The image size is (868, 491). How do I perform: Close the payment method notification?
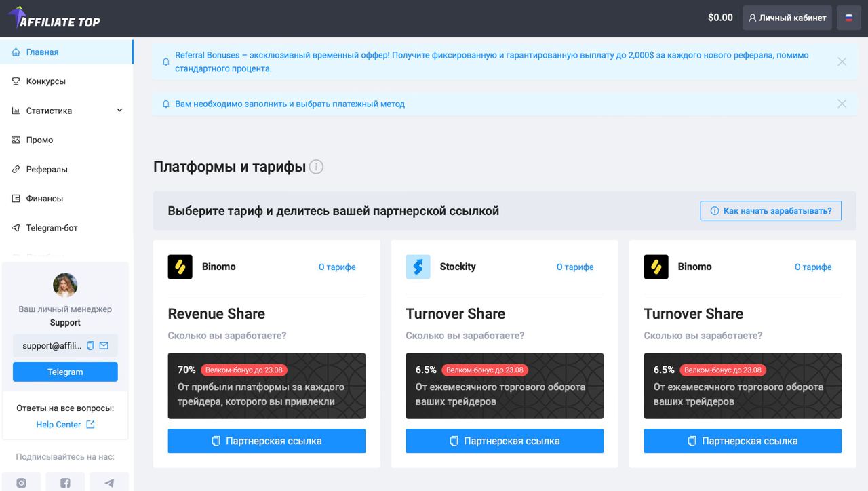pyautogui.click(x=842, y=104)
